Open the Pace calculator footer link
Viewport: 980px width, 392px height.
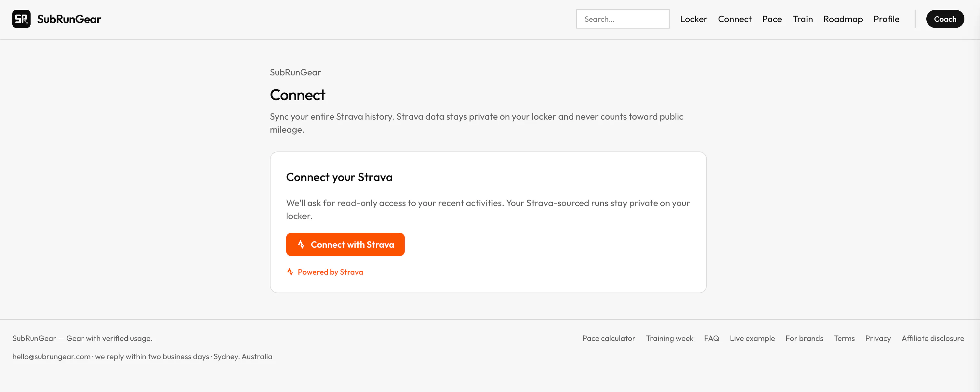tap(608, 338)
